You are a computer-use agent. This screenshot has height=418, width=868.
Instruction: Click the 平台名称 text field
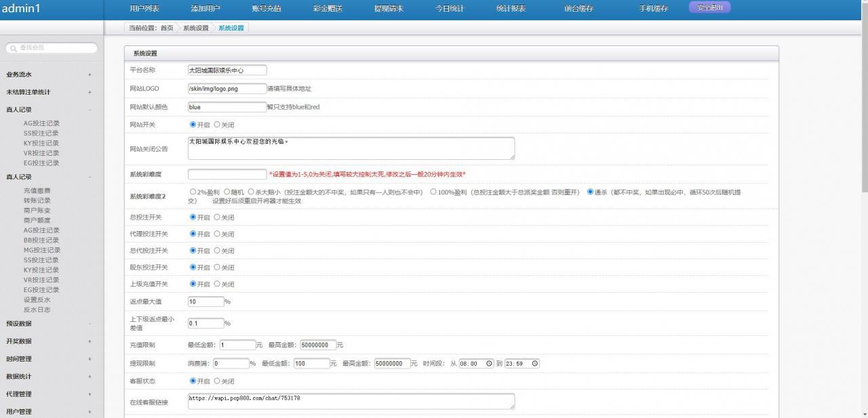[x=227, y=70]
